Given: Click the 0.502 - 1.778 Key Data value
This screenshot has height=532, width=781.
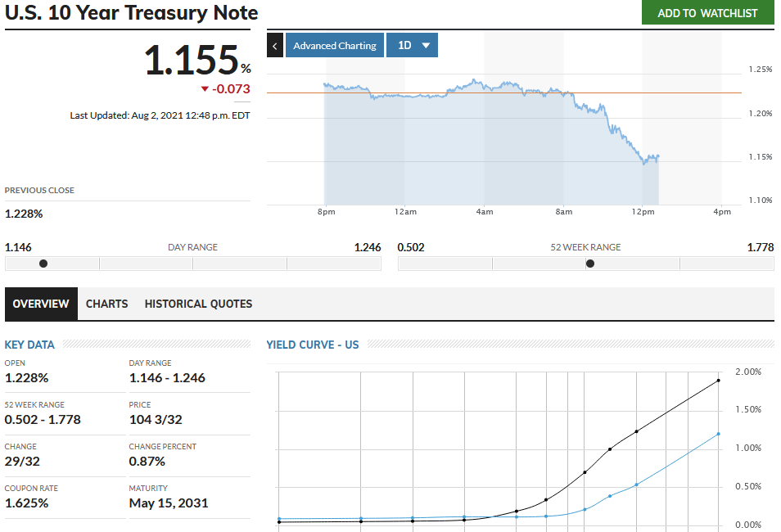Looking at the screenshot, I should click(x=43, y=420).
